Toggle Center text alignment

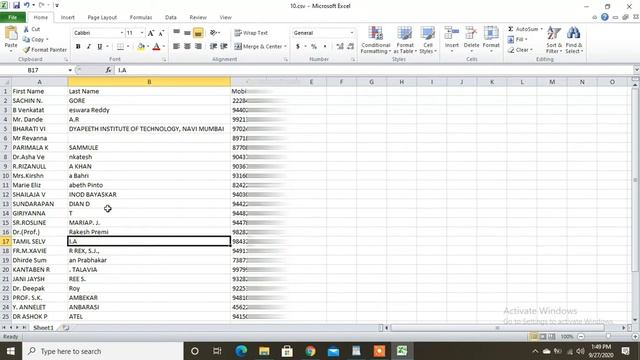tap(187, 47)
